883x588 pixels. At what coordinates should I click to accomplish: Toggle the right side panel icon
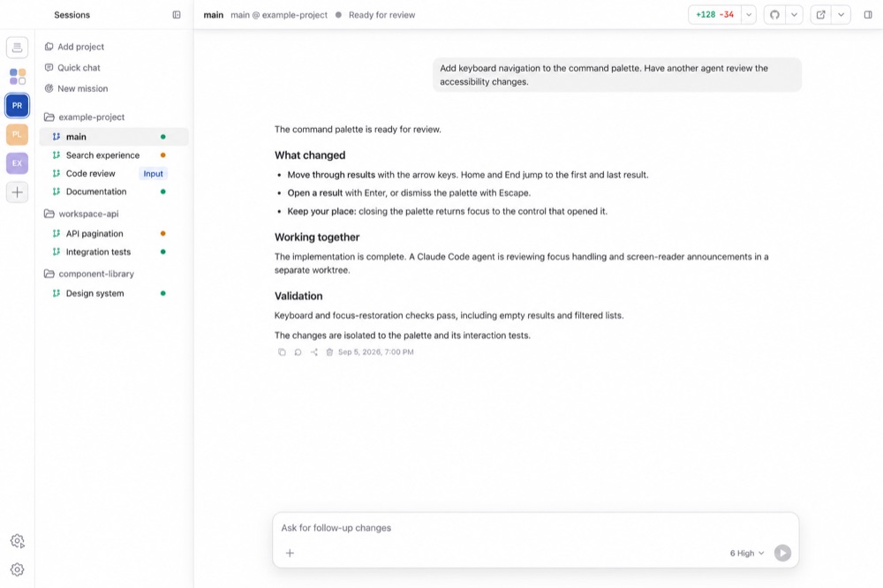tap(868, 15)
